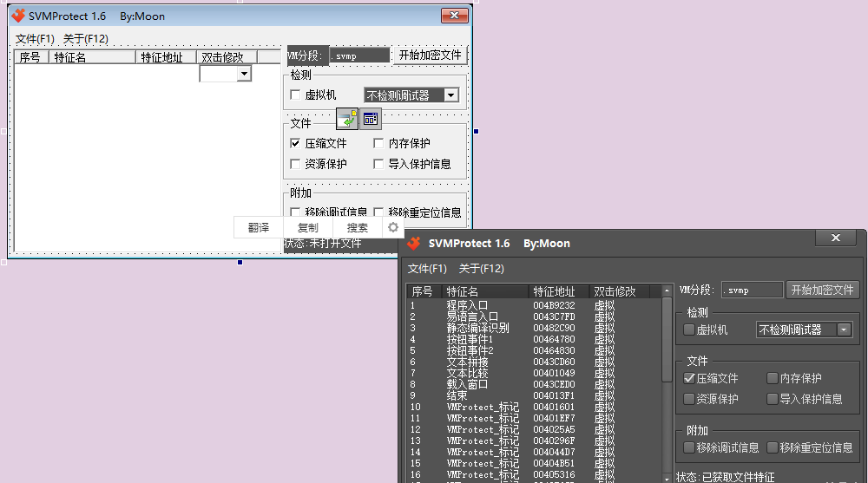868x483 pixels.
Task: Select the 静态编译识别 row in feature list
Action: coord(477,328)
